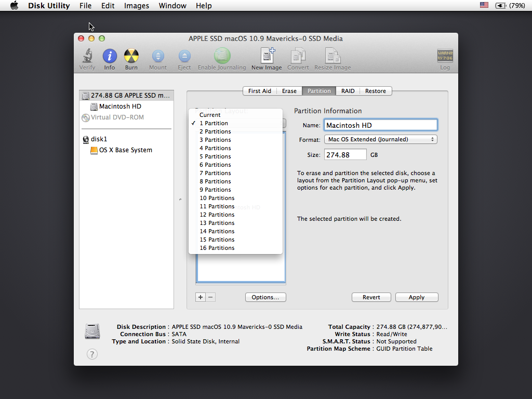Choose 7 Partitions layout option
This screenshot has height=399, width=532.
(235, 173)
